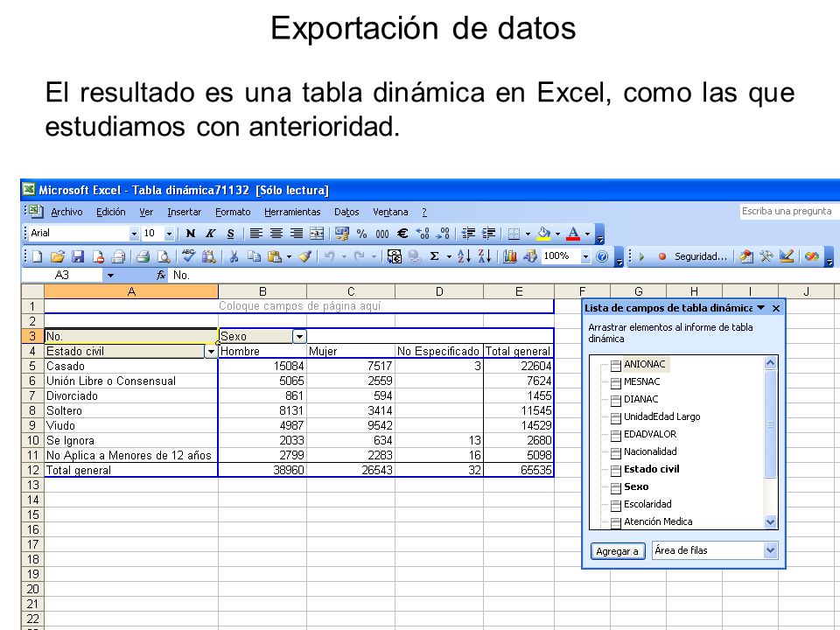The height and width of the screenshot is (630, 840).
Task: Open the Insertar menu
Action: pos(185,212)
